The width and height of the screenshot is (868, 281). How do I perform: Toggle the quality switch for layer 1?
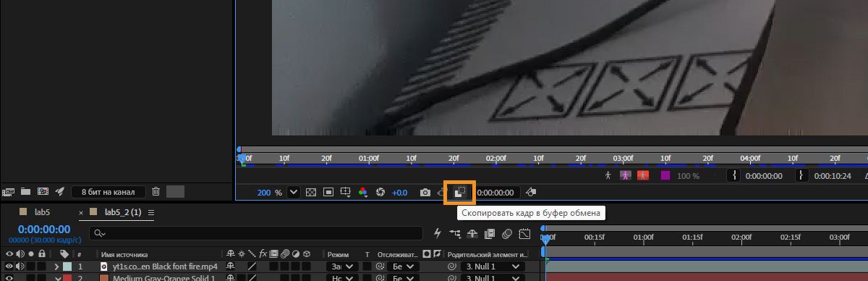tap(252, 267)
